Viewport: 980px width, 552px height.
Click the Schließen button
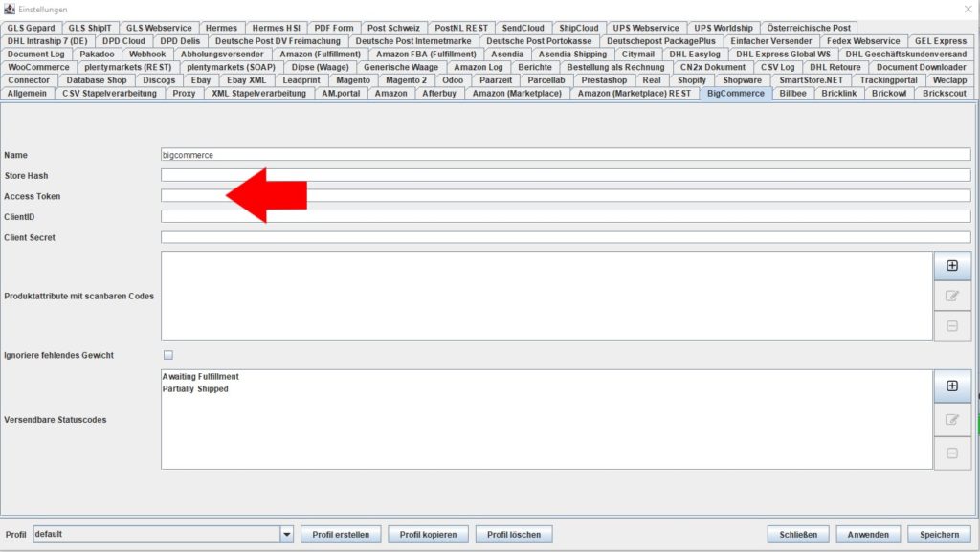tap(798, 535)
